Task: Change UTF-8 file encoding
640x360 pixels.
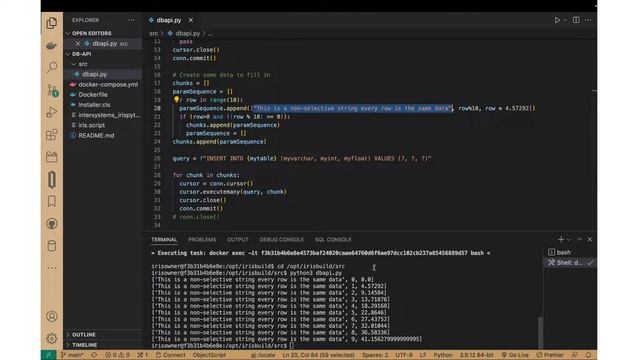Action: (404, 355)
